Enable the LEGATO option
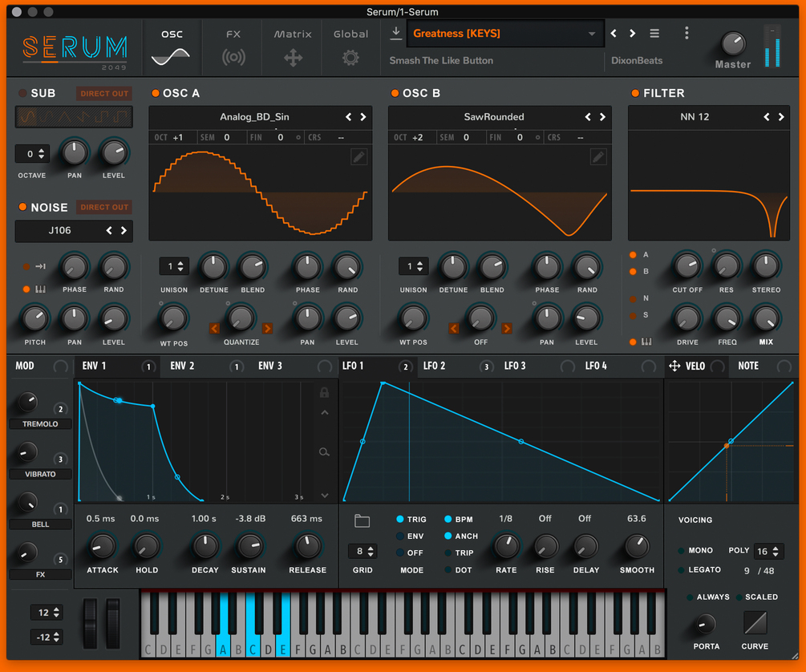The width and height of the screenshot is (806, 672). (681, 570)
